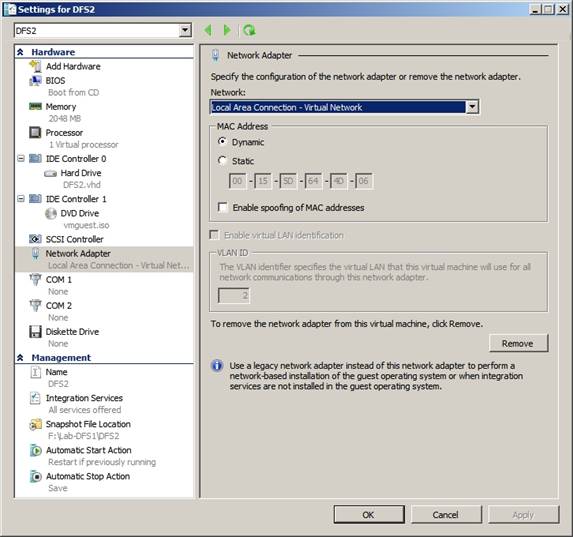Select the IDE Controller 1 icon
The width and height of the screenshot is (573, 537).
pos(35,199)
